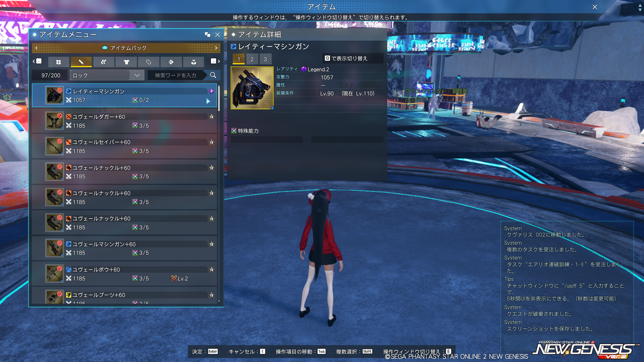Switch storage right from アイテムパック

coord(216,48)
